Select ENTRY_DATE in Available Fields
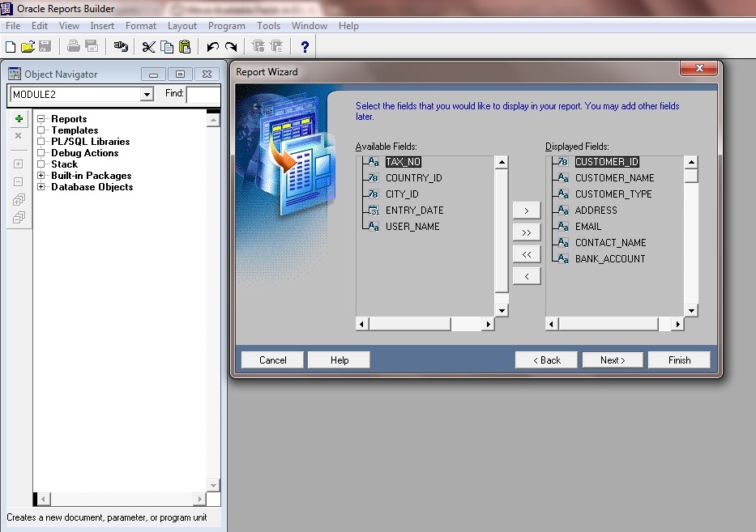Viewport: 756px width, 532px height. pyautogui.click(x=415, y=210)
